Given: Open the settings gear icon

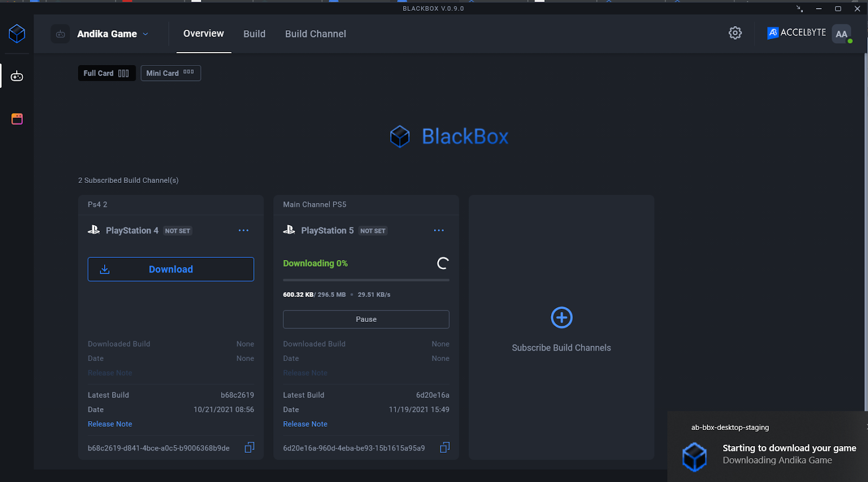Looking at the screenshot, I should [x=735, y=33].
